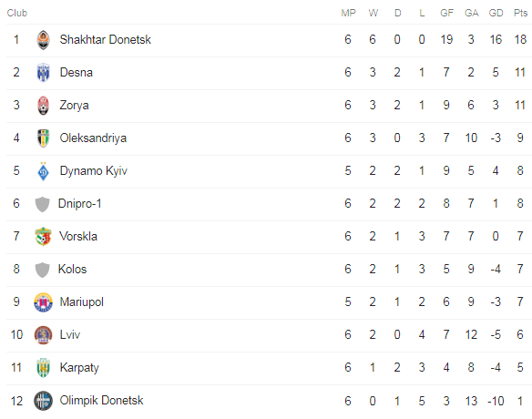Image resolution: width=532 pixels, height=419 pixels.
Task: Click the Pts column header
Action: (x=520, y=13)
